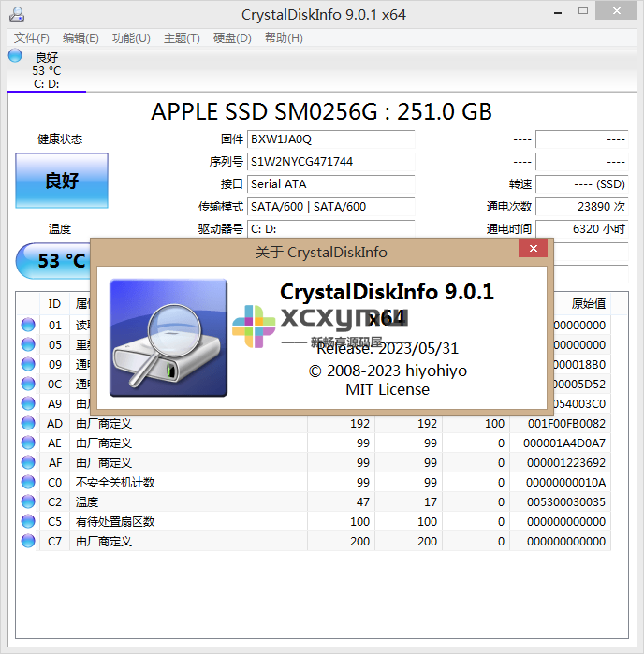Screen dimensions: 644x654
Task: Click status orb of attribute 01
Action: [28, 325]
